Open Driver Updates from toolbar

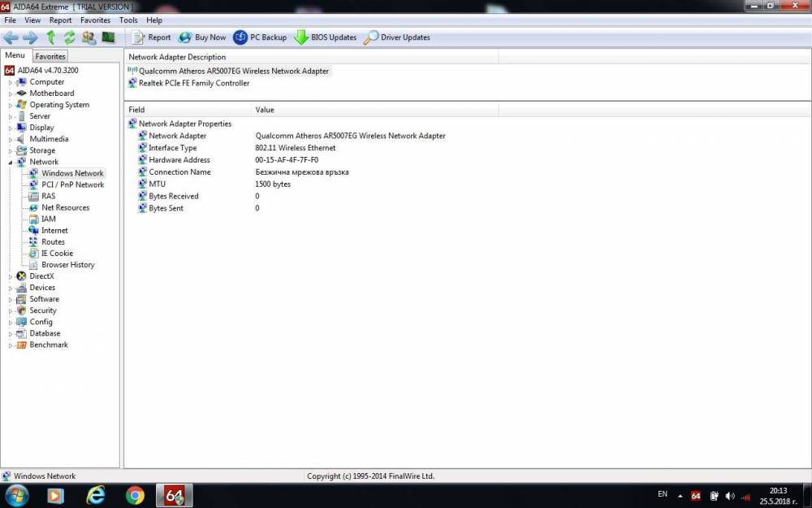397,37
